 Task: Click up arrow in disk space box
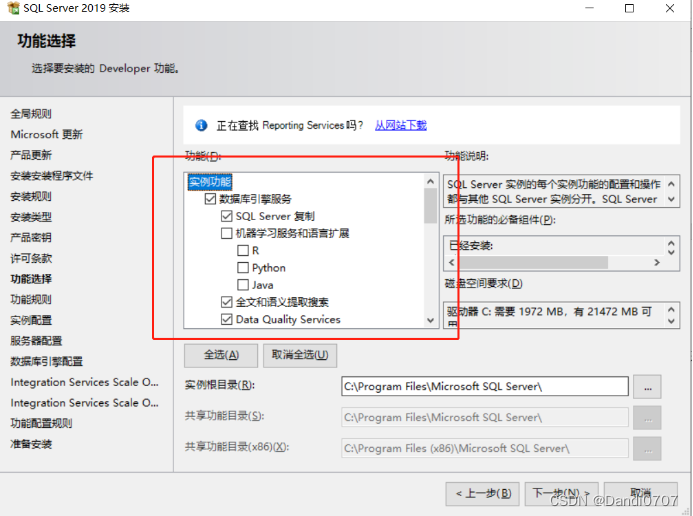pos(671,310)
